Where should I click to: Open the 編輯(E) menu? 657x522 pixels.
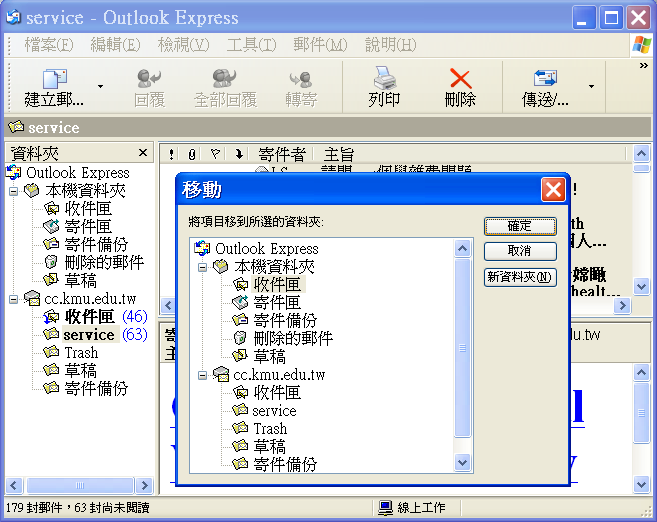tap(115, 44)
